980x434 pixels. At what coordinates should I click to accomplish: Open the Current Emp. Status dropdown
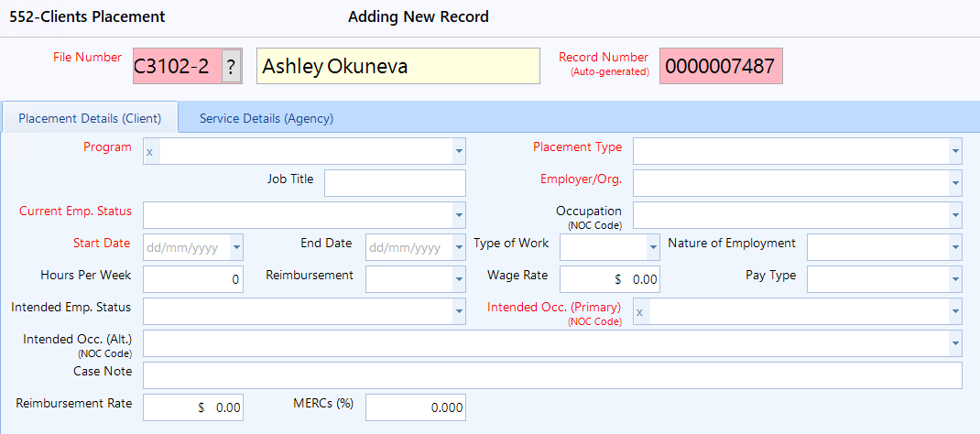459,215
